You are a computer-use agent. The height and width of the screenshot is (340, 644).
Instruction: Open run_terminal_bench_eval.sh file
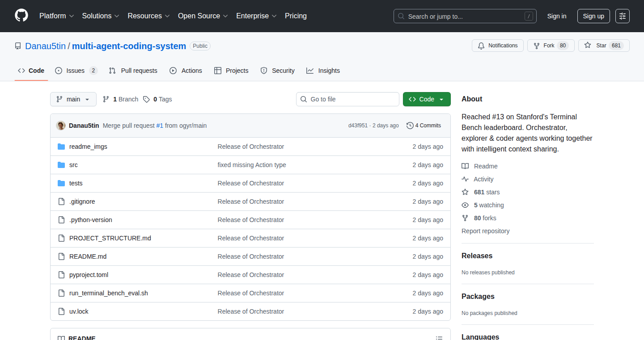109,293
